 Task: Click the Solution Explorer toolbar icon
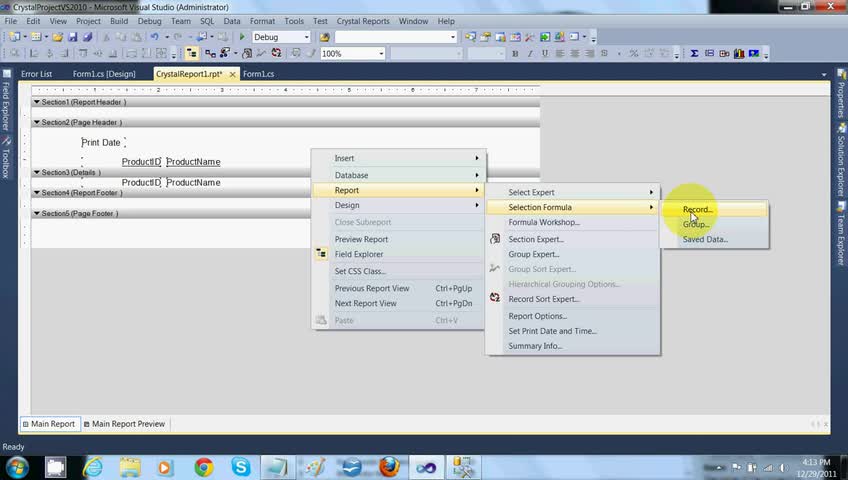(x=471, y=37)
